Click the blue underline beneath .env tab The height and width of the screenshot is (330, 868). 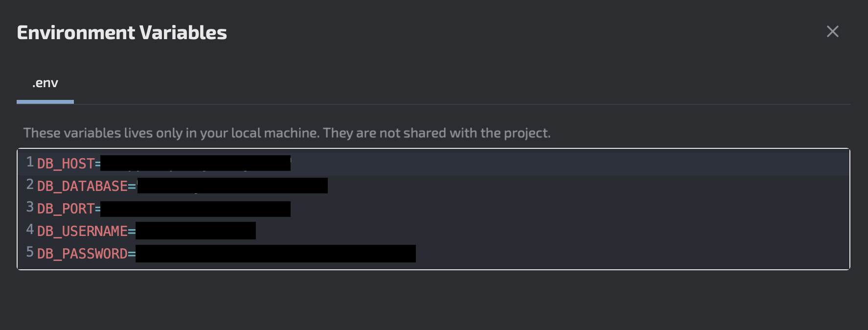45,102
